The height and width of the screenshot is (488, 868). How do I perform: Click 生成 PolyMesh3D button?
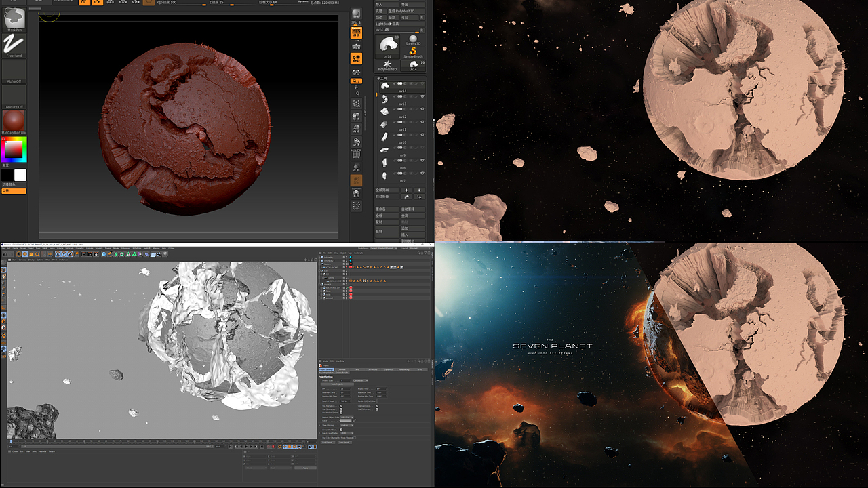click(406, 11)
